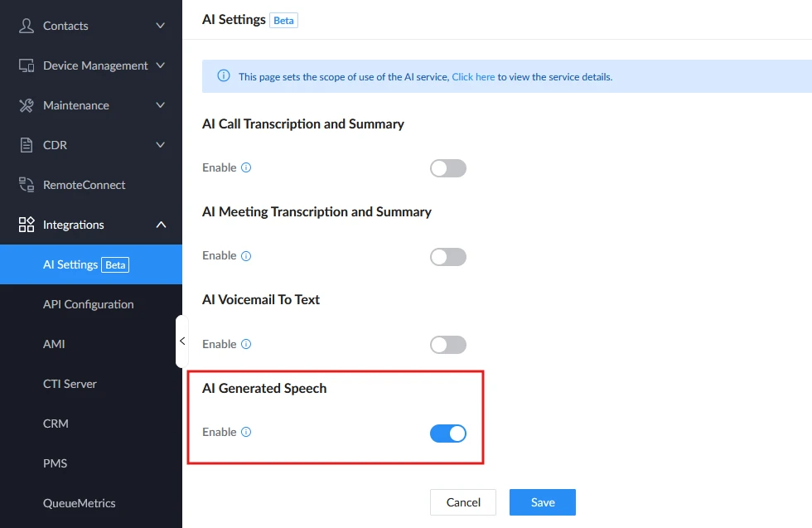Switch on AI Meeting Transcription toggle

pyautogui.click(x=448, y=256)
